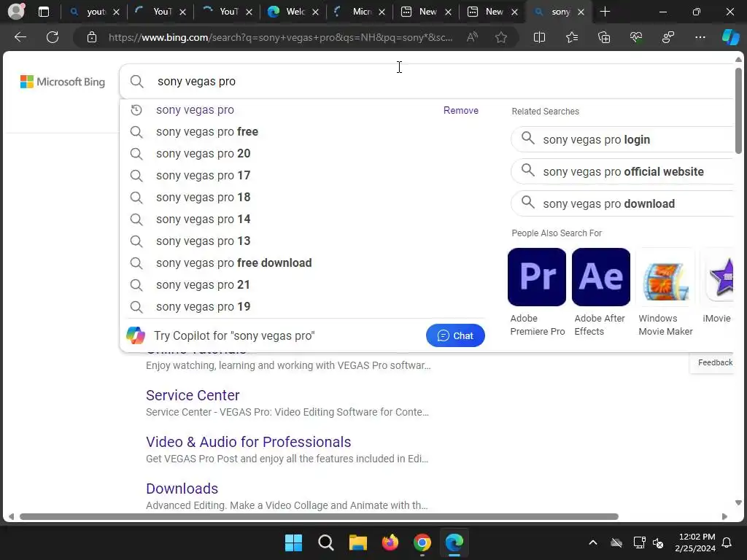Open Windows taskbar Search

[326, 542]
